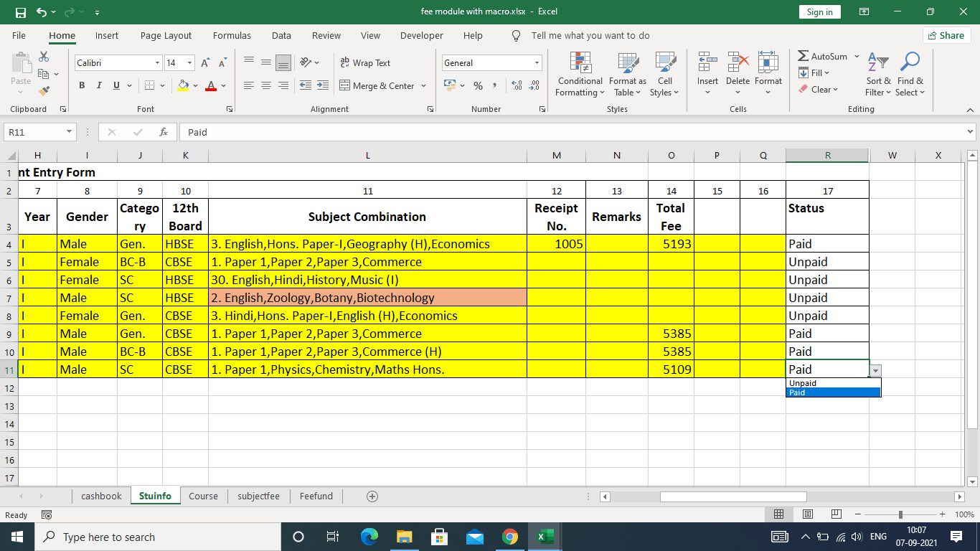Open Find & Select magnifier

910,74
